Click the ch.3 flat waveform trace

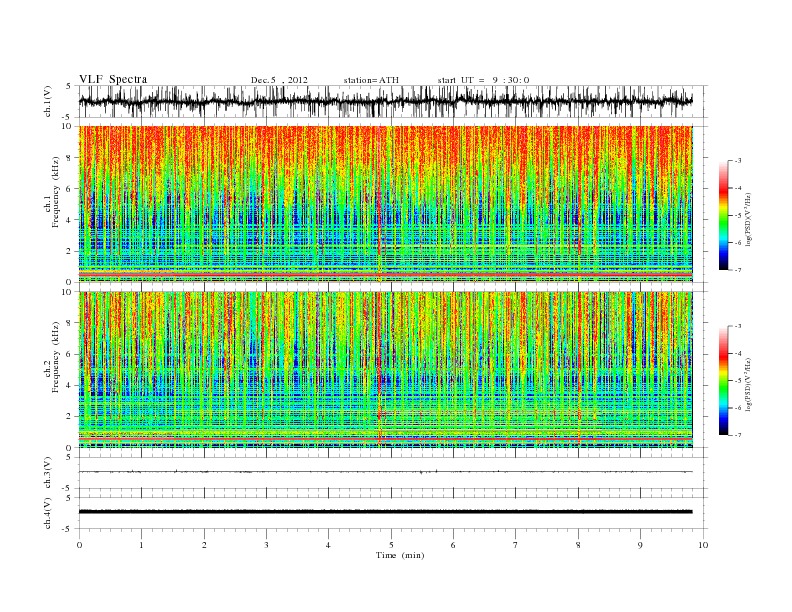point(385,472)
